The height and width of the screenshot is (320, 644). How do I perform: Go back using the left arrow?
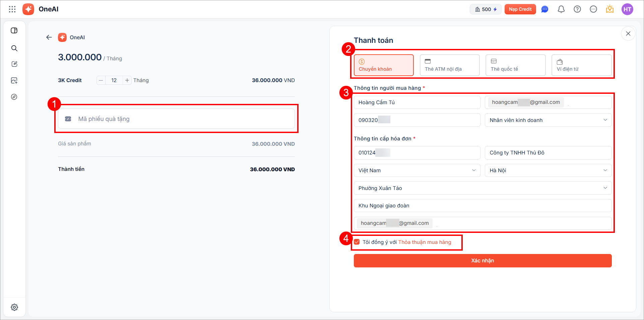tap(49, 37)
